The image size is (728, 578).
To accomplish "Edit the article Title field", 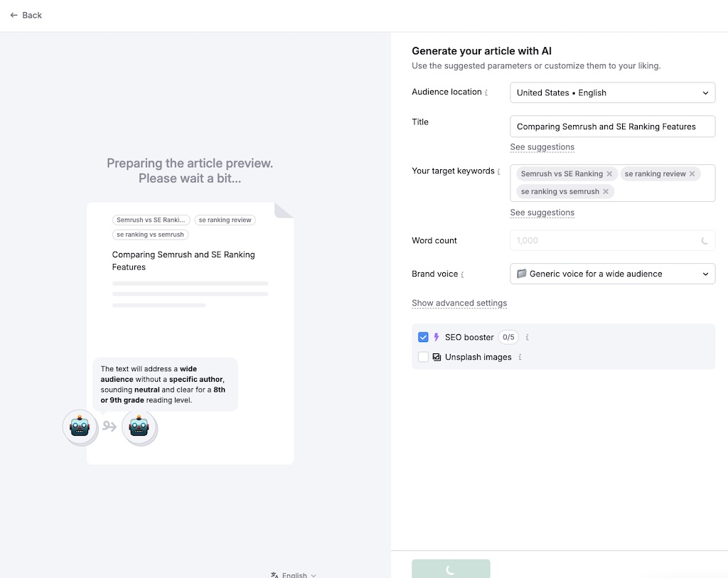I will coord(612,127).
